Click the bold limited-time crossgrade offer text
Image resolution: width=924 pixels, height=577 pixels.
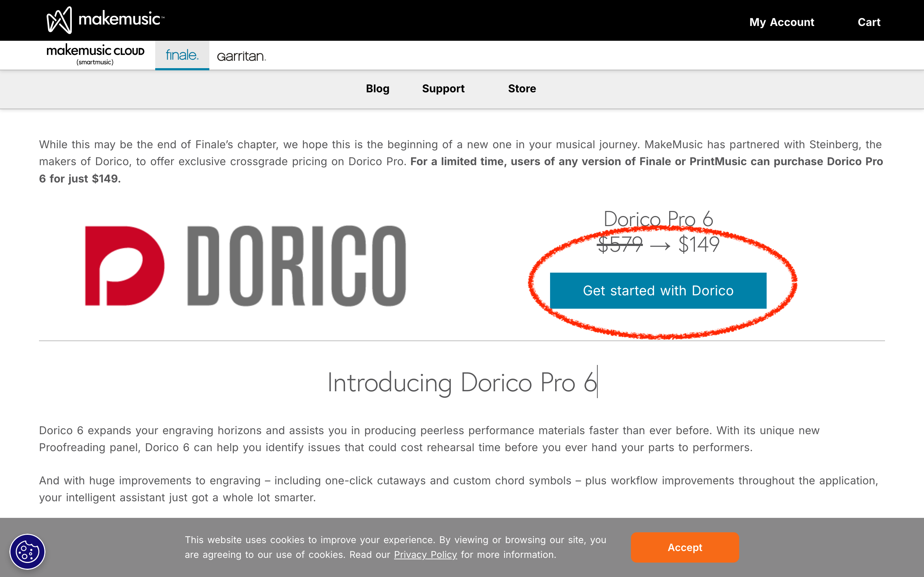[646, 162]
